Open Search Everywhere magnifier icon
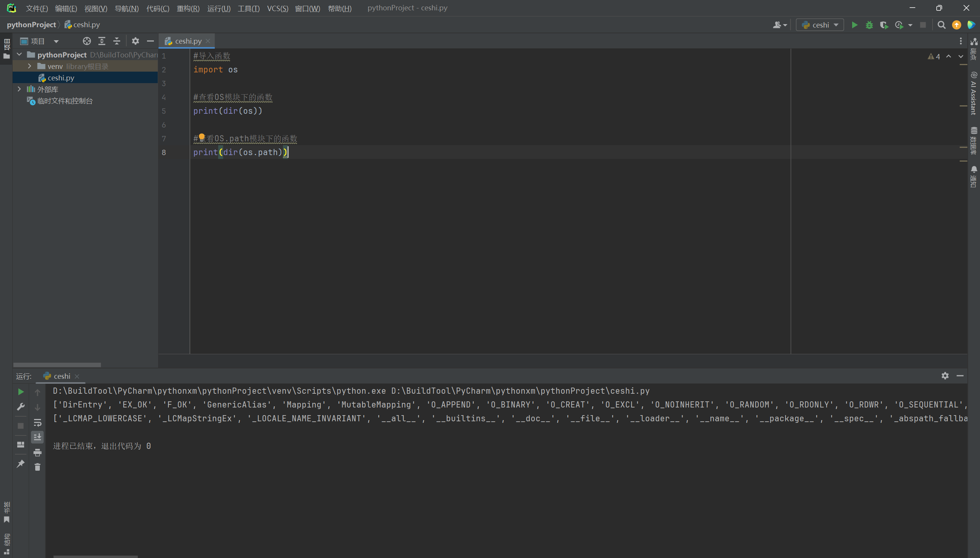The image size is (980, 558). tap(941, 25)
